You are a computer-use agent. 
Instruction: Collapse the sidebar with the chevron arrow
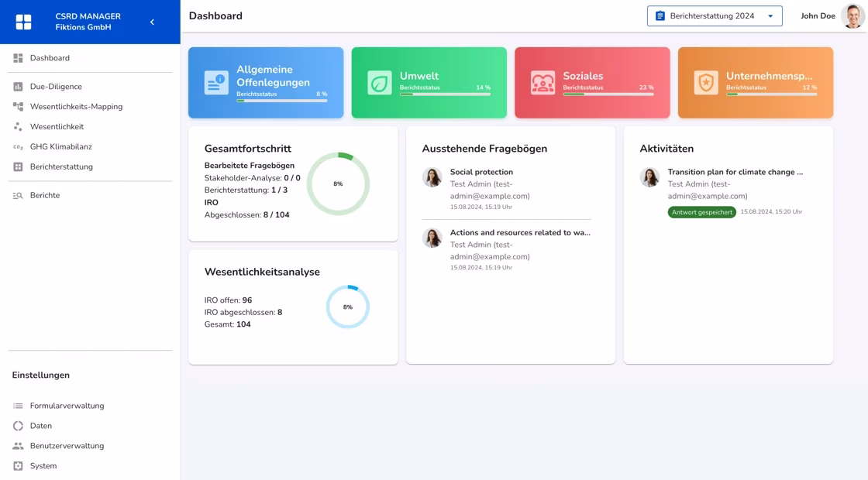152,22
